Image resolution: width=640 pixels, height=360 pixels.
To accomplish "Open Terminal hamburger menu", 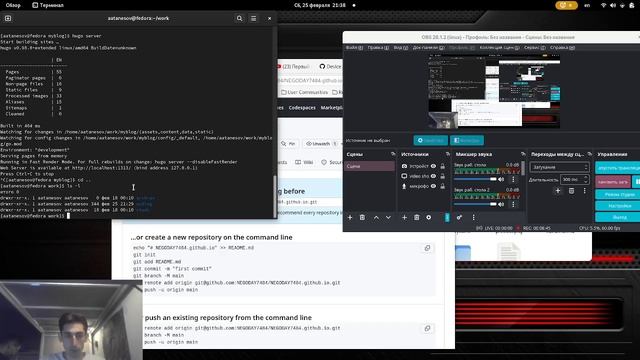I will 253,18.
